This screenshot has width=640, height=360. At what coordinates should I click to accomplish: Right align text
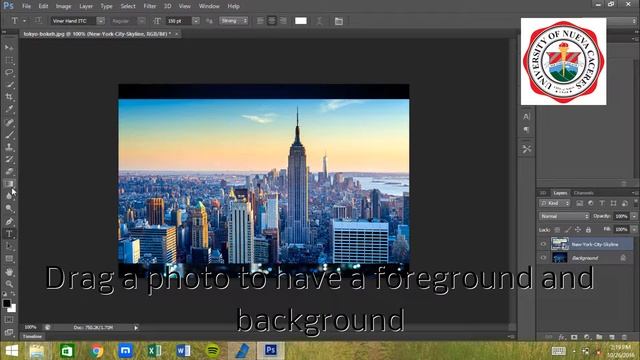click(x=283, y=21)
